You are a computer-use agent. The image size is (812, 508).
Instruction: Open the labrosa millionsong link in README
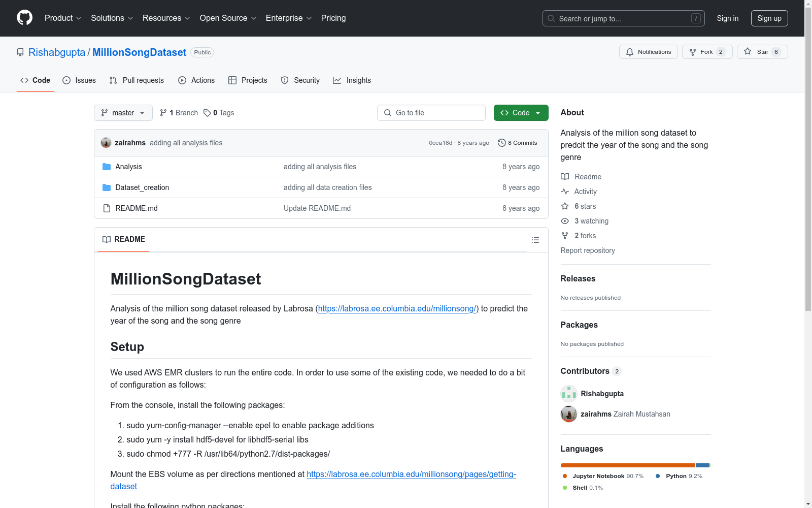coord(397,308)
